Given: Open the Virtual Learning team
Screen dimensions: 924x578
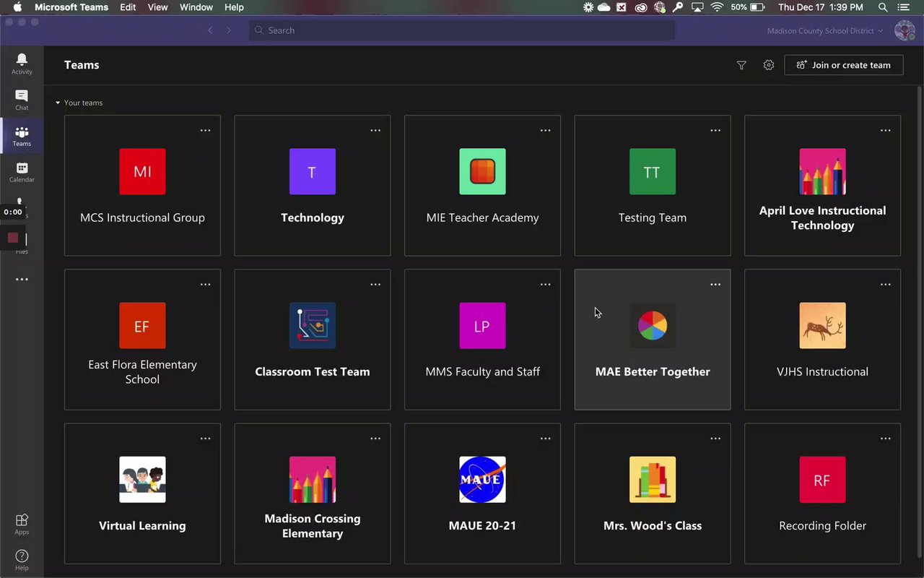Looking at the screenshot, I should pos(142,493).
